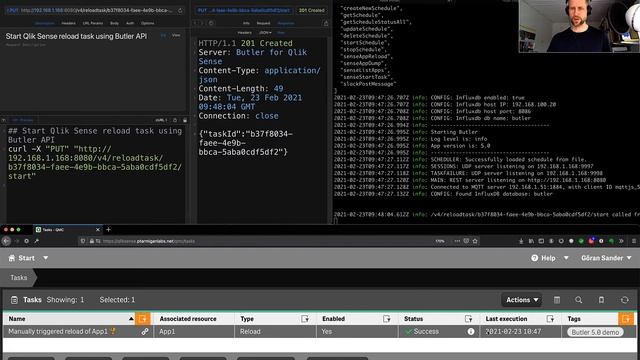
Task: Open the JSON format dropdown in response
Action: [x=265, y=33]
